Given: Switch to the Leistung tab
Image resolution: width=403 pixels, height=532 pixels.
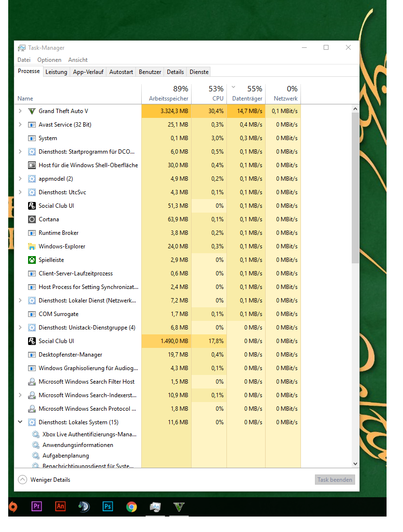Looking at the screenshot, I should 57,72.
